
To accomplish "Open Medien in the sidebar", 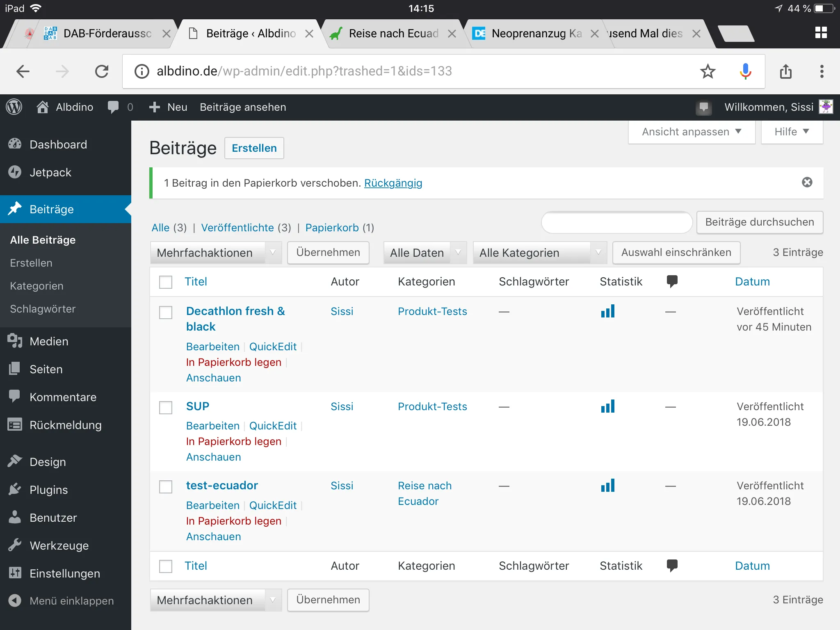I will click(66, 341).
